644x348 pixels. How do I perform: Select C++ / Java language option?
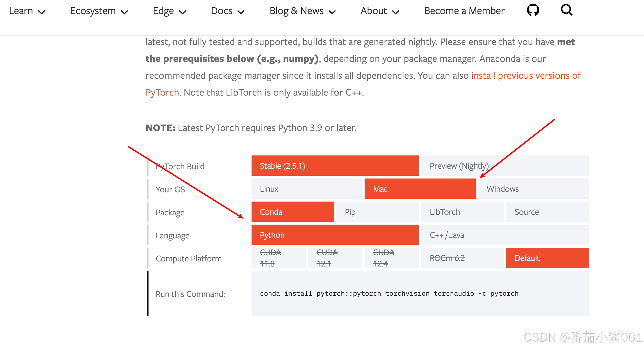505,235
